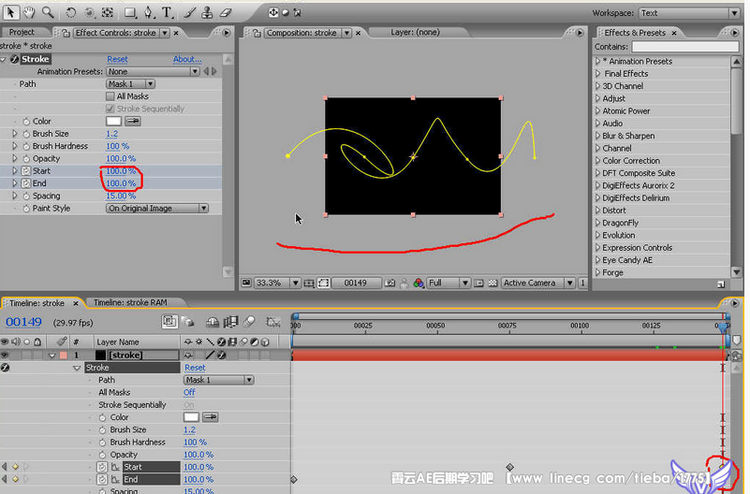Select the Pan Behind tool

pos(108,12)
